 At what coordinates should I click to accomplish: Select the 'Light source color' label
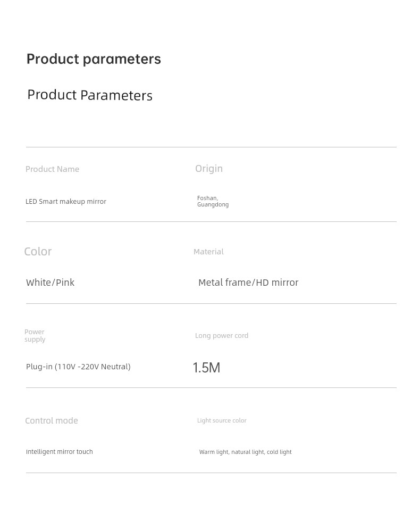[222, 421]
